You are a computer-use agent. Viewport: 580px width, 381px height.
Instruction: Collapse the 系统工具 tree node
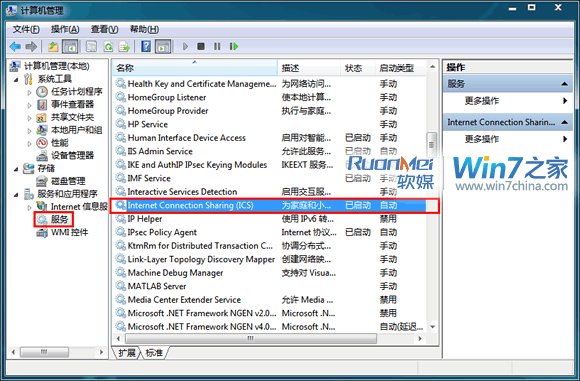click(x=16, y=80)
